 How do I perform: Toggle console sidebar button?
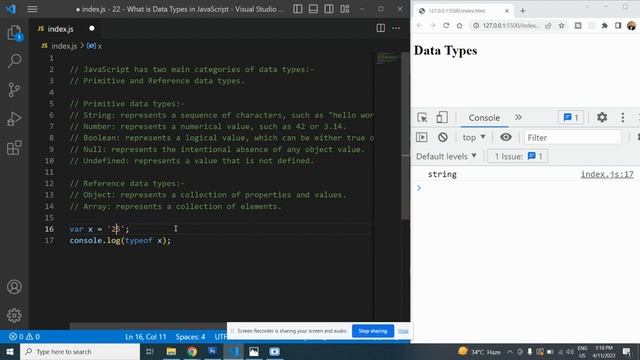[422, 137]
